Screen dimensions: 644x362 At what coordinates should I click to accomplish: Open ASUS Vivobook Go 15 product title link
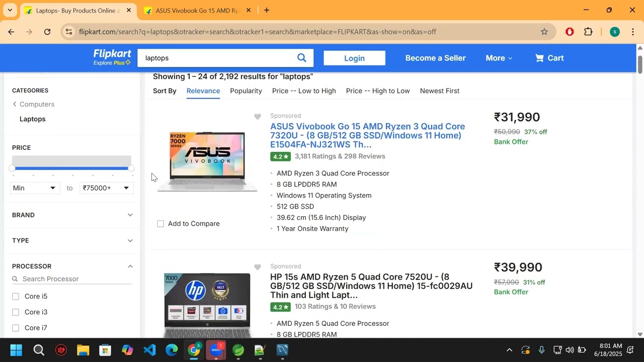368,135
